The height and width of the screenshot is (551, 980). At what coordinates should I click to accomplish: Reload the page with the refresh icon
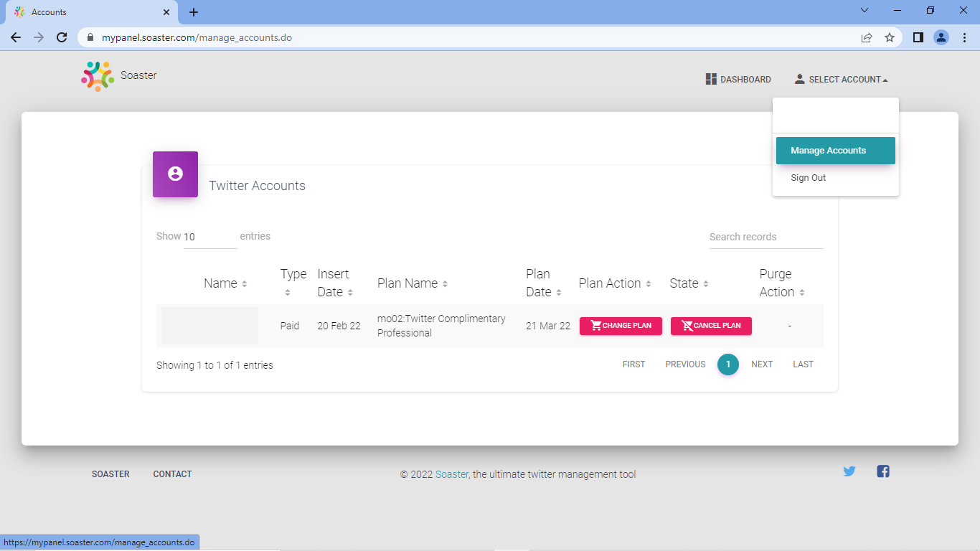click(62, 37)
